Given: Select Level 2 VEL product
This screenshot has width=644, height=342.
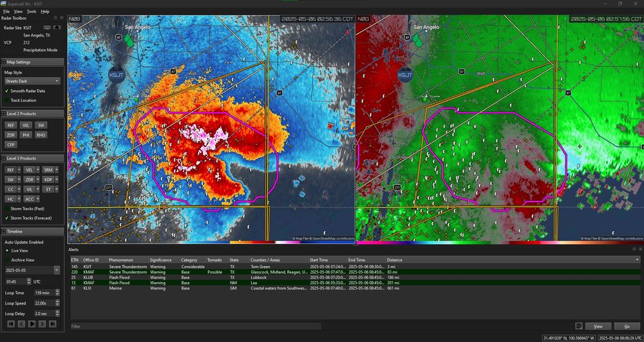Looking at the screenshot, I should (26, 125).
